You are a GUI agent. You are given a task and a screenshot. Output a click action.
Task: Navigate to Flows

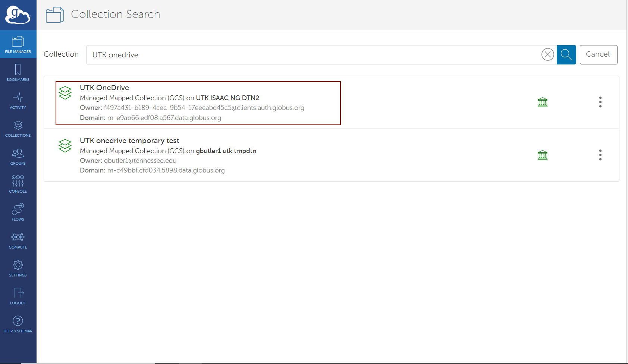pos(18,212)
